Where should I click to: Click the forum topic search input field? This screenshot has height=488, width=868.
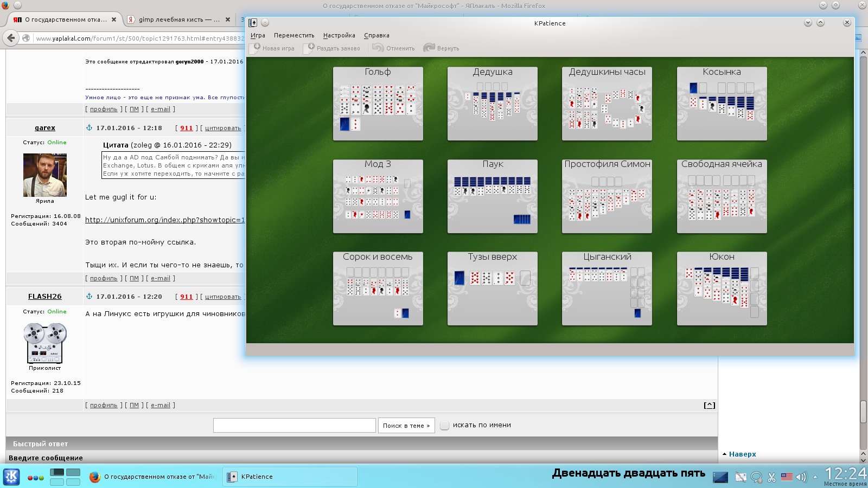(294, 426)
